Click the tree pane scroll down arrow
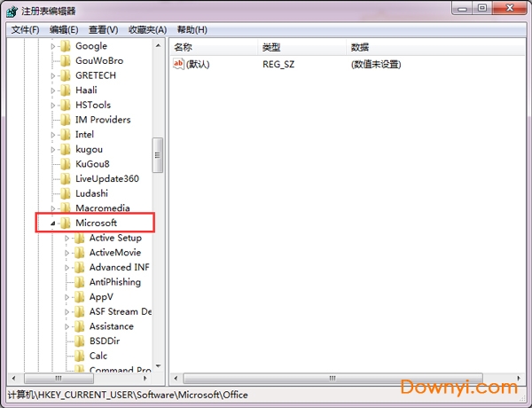Viewport: 532px width, 408px height. [158, 366]
